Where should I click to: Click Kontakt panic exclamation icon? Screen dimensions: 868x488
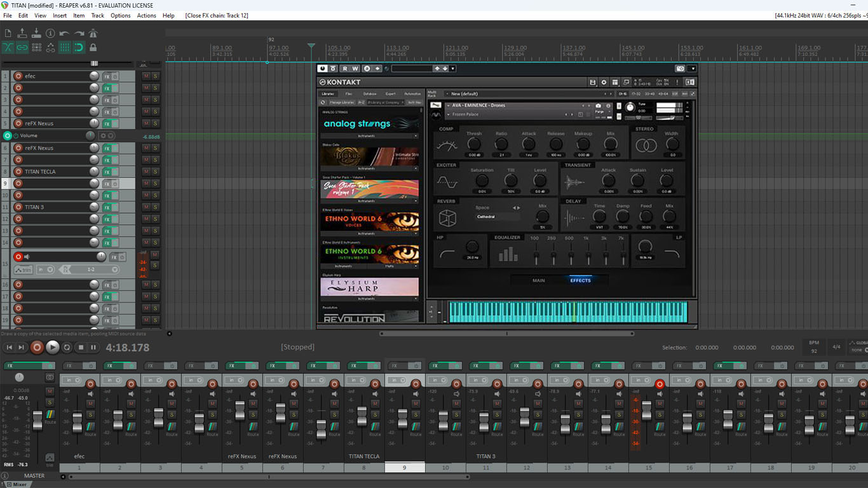coord(677,82)
